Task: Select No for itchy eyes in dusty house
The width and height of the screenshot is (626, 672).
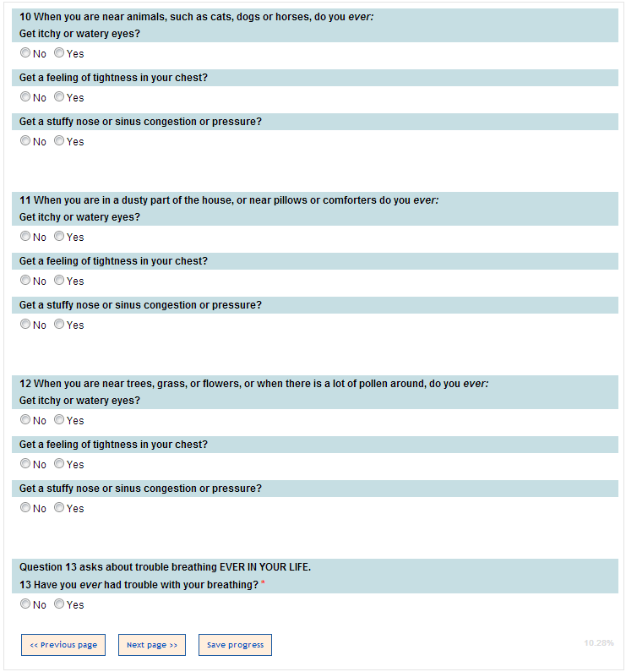Action: [x=25, y=237]
